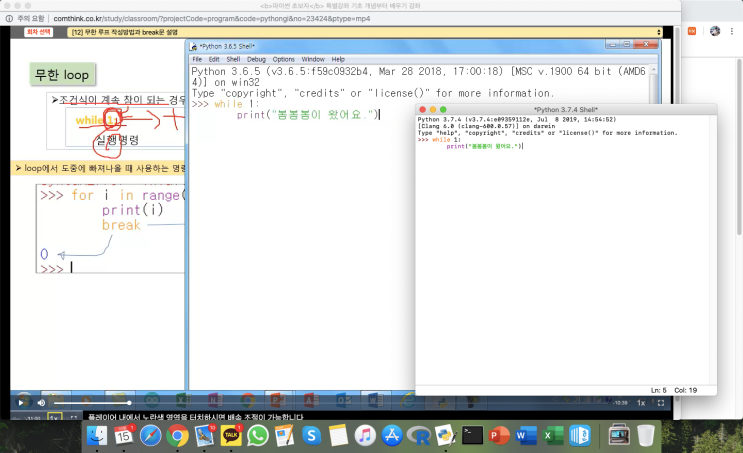Click the Chrome profile avatar
Screen dimensions: 743x453
click(x=715, y=31)
